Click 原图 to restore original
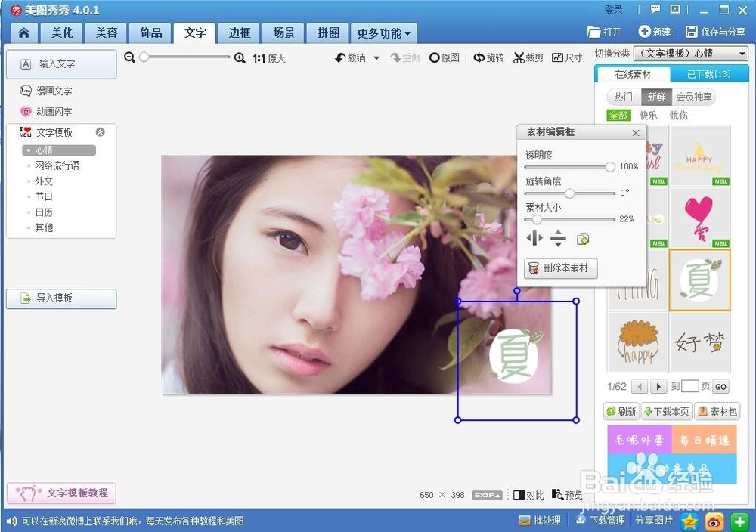 coord(444,58)
